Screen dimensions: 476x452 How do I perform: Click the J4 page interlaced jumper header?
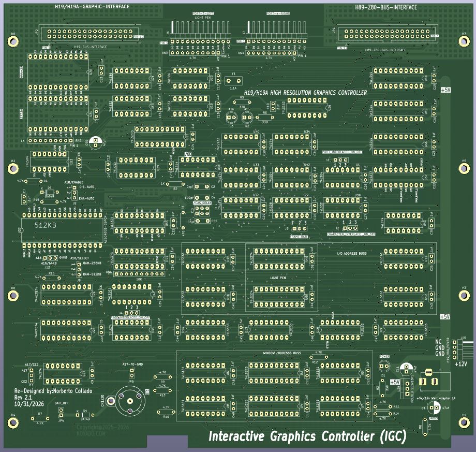click(131, 313)
